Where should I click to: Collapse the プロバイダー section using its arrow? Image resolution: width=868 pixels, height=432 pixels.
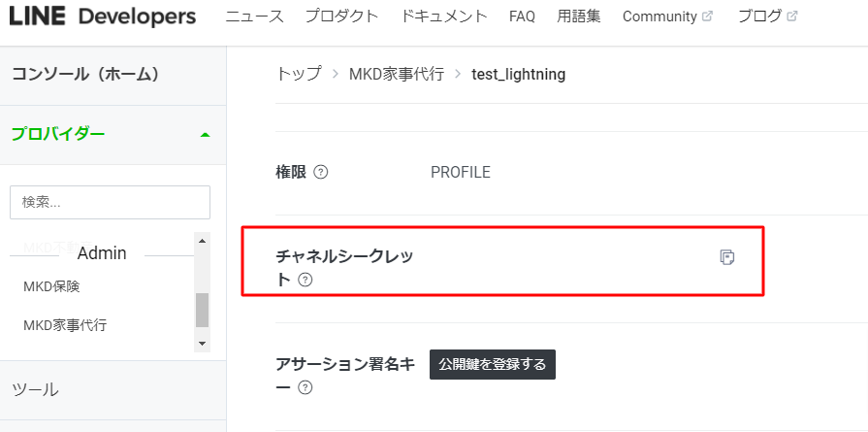205,135
